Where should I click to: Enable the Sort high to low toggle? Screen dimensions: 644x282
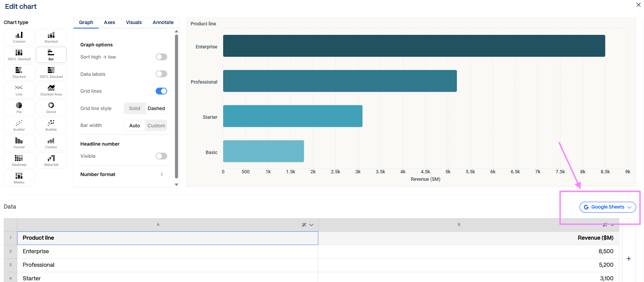[x=161, y=57]
